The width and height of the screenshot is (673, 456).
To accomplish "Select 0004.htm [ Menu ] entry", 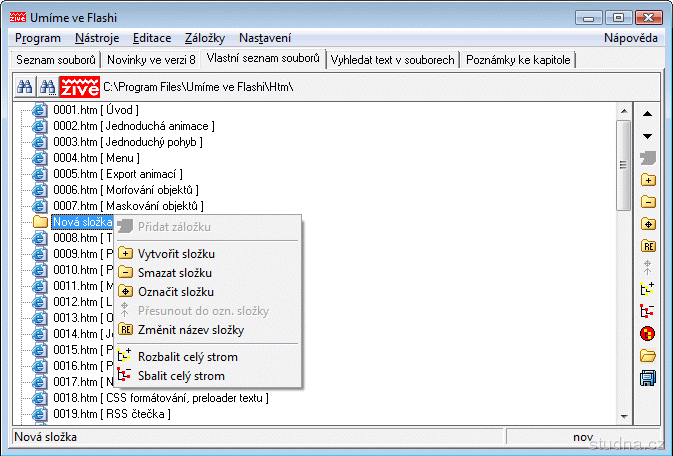I will tap(97, 158).
